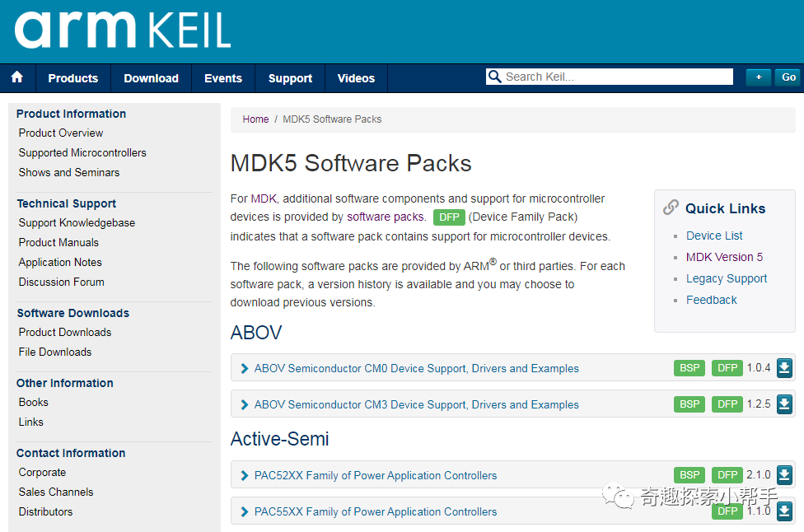This screenshot has height=532, width=804.
Task: Click the Home house icon in navbar
Action: [x=17, y=77]
